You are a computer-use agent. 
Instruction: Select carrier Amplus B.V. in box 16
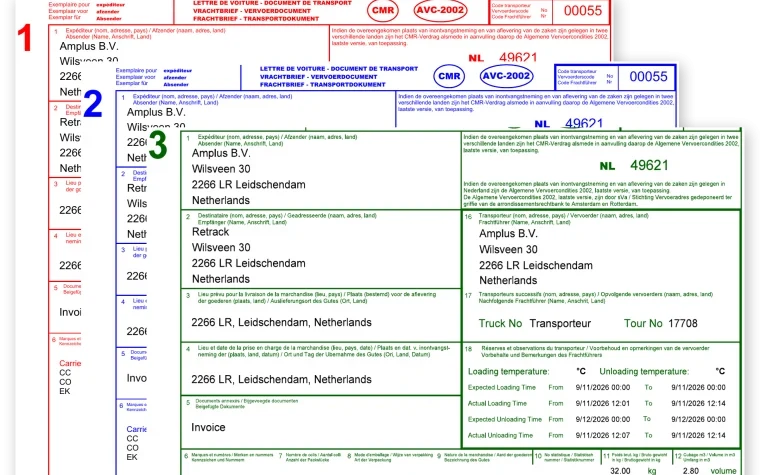click(x=508, y=234)
